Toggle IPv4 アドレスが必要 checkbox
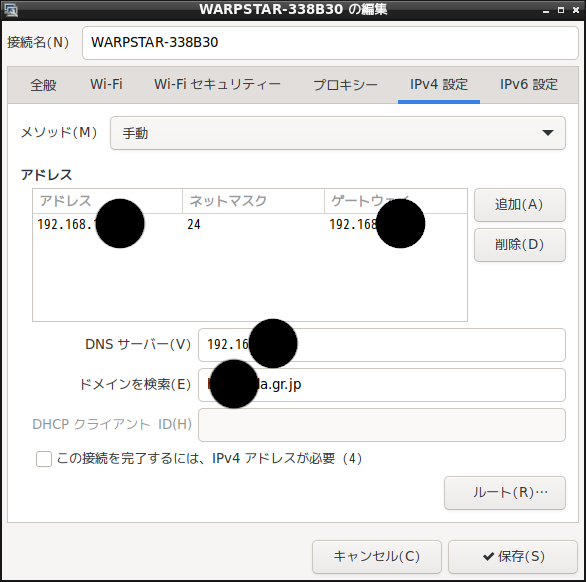The width and height of the screenshot is (586, 582). [x=44, y=459]
